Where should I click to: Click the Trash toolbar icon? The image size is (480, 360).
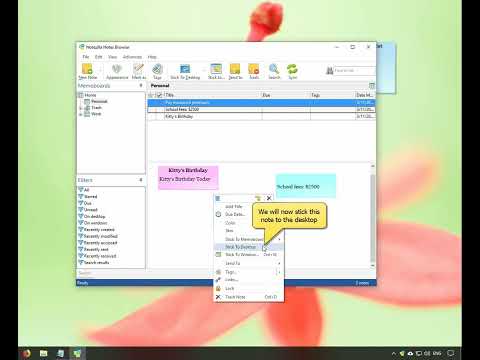click(x=254, y=71)
